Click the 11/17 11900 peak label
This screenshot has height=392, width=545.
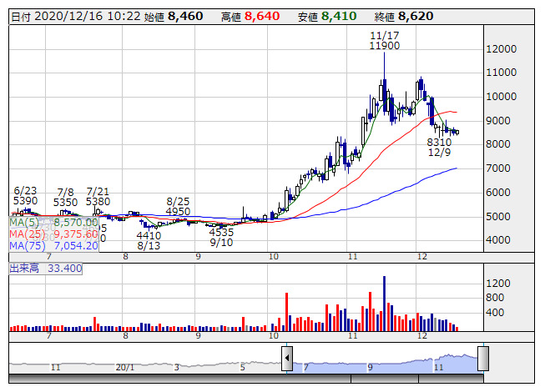point(385,40)
